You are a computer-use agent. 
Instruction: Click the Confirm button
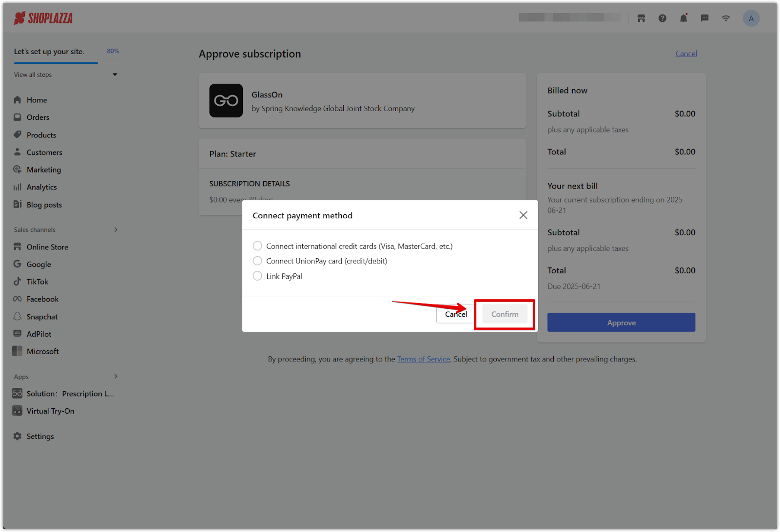pos(505,314)
